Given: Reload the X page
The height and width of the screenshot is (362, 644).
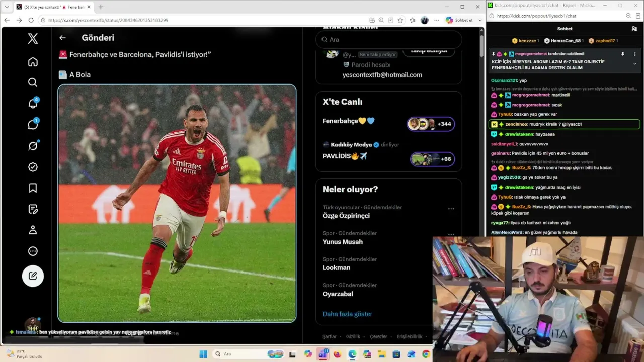Looking at the screenshot, I should [31, 20].
